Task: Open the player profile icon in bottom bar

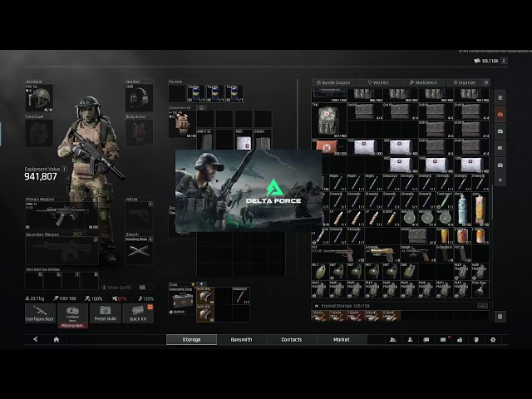Action: click(410, 340)
